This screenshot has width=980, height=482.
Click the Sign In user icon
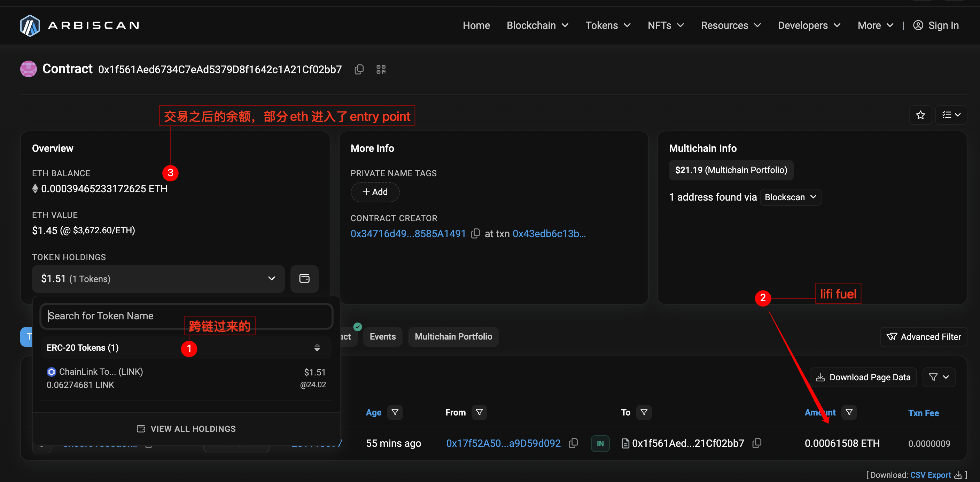pyautogui.click(x=918, y=25)
